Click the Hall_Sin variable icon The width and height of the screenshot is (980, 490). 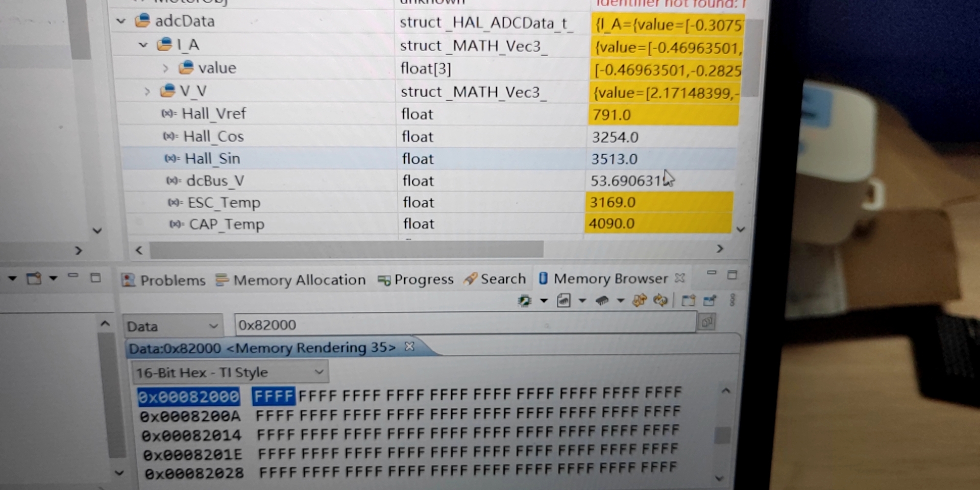point(172,159)
